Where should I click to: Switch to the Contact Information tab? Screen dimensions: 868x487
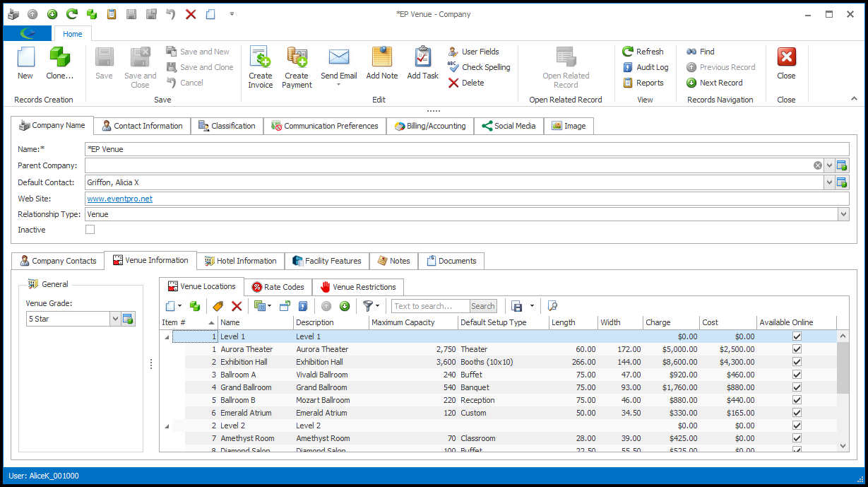coord(141,126)
